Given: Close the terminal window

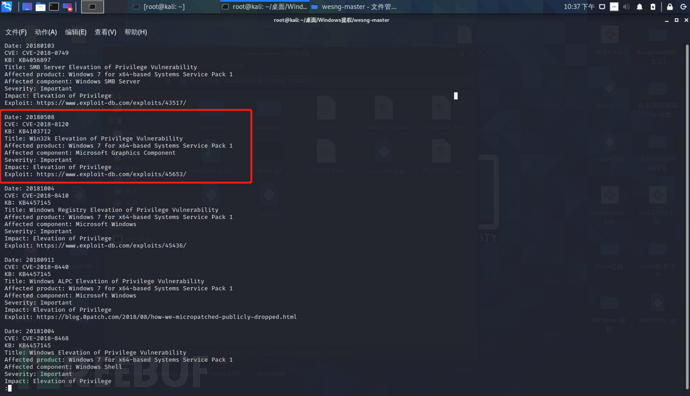Looking at the screenshot, I should (x=686, y=20).
